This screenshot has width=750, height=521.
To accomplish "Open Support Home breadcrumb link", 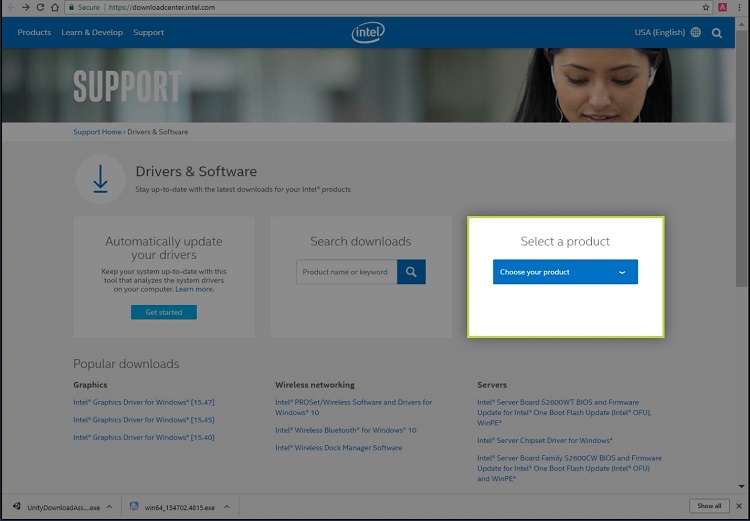I will pos(97,132).
